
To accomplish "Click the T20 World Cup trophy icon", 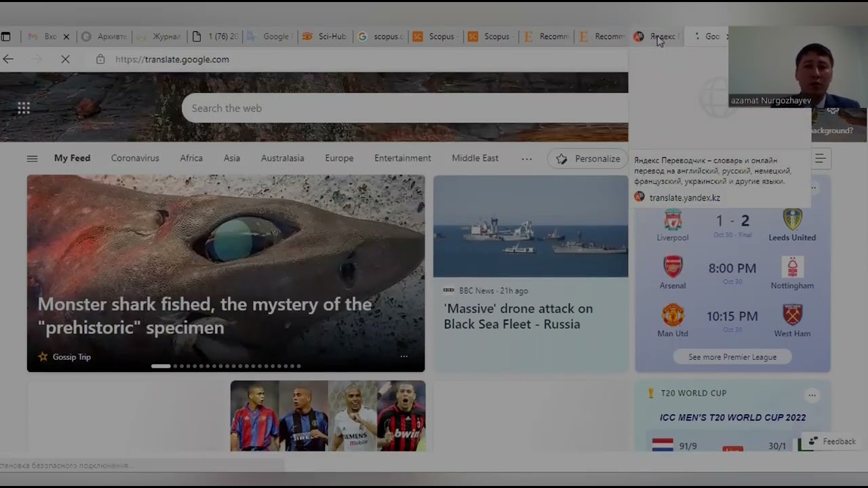I will (x=651, y=393).
